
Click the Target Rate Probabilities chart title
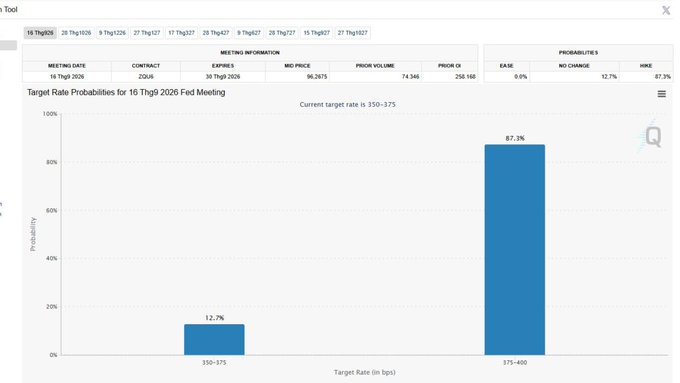(126, 92)
